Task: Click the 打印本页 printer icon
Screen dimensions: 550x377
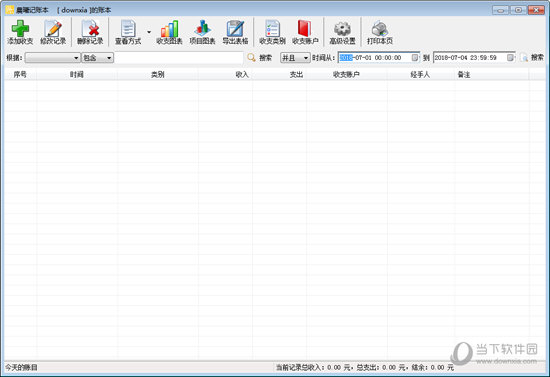Action: coord(380,28)
